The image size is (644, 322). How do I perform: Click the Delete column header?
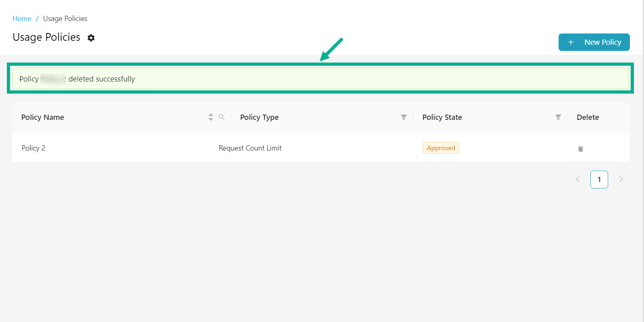(x=588, y=117)
